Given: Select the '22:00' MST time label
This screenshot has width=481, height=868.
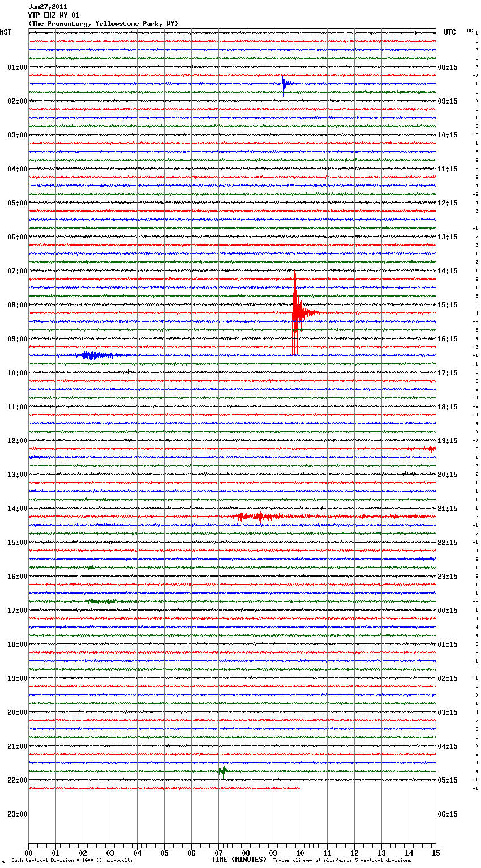Looking at the screenshot, I should pyautogui.click(x=18, y=780).
